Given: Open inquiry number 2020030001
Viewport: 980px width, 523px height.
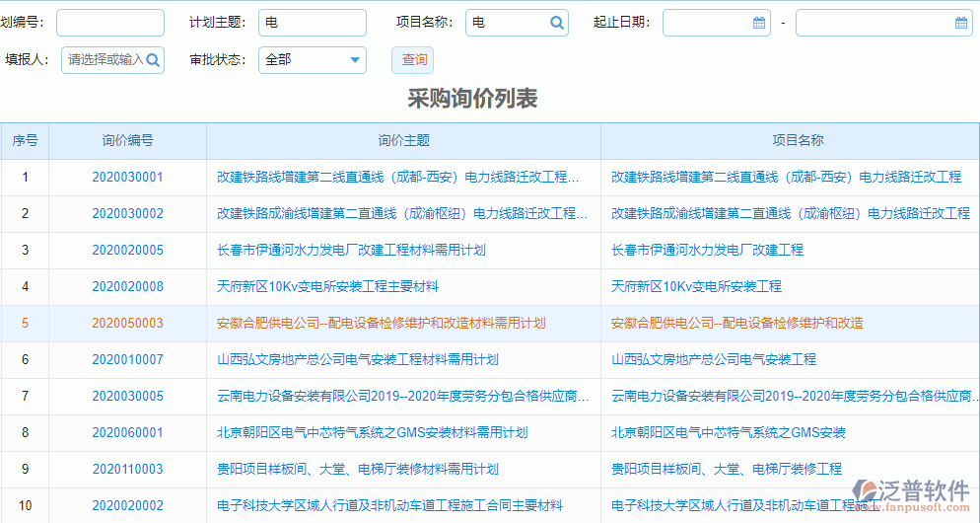Looking at the screenshot, I should click(127, 177).
